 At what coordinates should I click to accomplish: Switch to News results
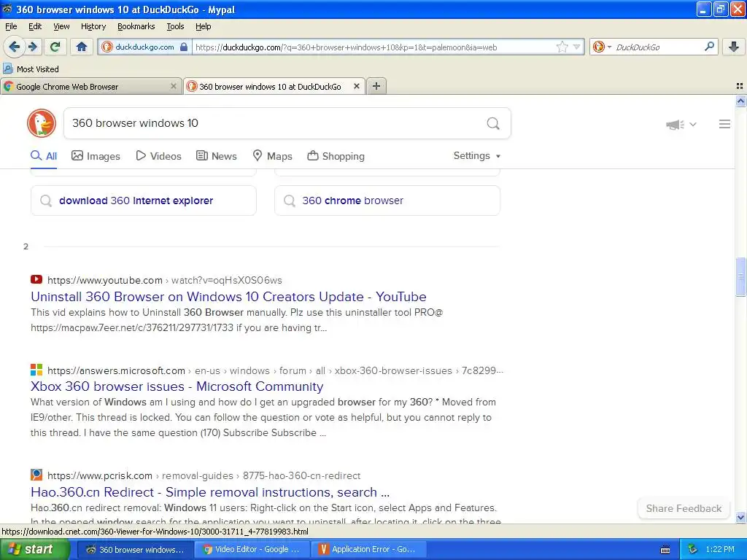(217, 156)
